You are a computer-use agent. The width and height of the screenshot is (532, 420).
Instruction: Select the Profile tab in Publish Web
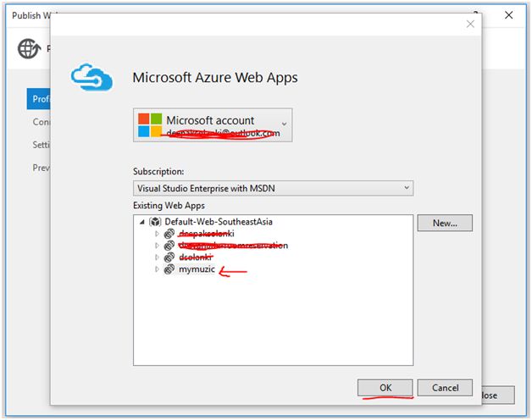pos(38,99)
